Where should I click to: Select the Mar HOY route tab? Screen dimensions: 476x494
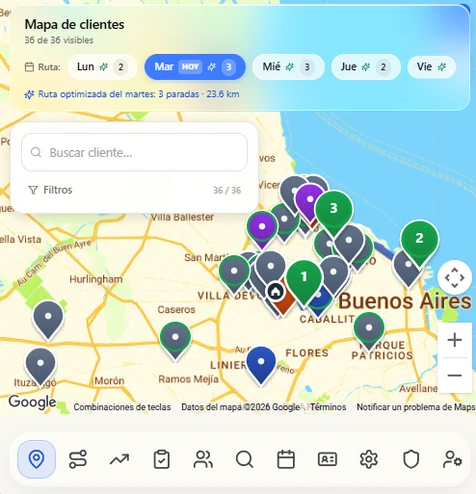click(x=195, y=67)
